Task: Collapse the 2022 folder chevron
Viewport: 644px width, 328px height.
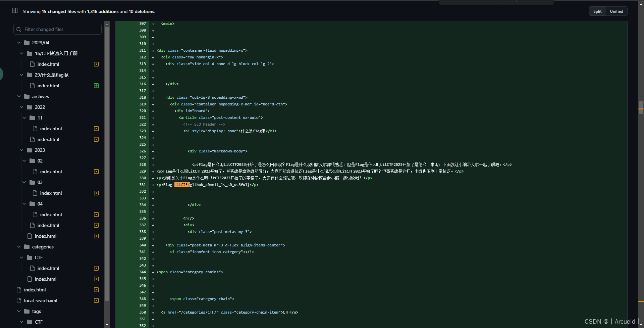Action: (21, 107)
